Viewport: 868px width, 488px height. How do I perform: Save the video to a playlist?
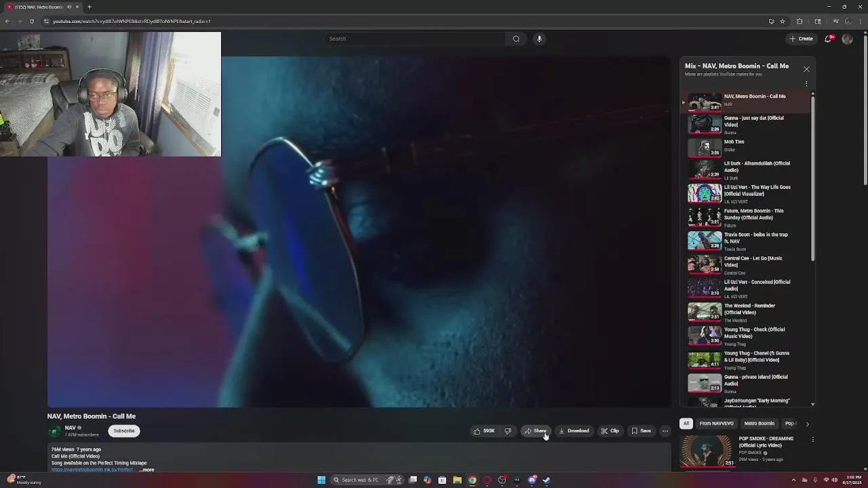[x=642, y=431]
